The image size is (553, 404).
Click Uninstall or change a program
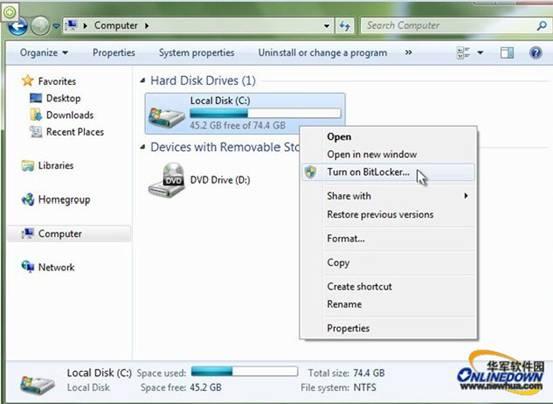click(x=322, y=53)
